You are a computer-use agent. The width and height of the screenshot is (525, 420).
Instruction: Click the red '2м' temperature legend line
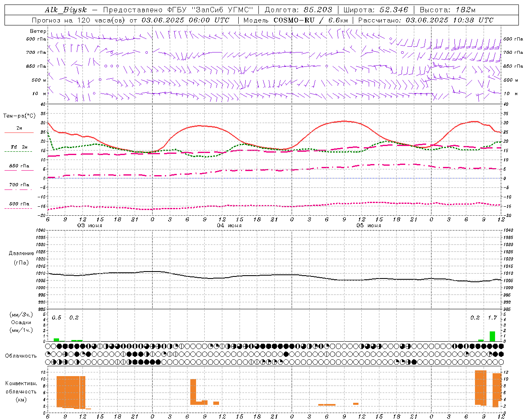[19, 133]
